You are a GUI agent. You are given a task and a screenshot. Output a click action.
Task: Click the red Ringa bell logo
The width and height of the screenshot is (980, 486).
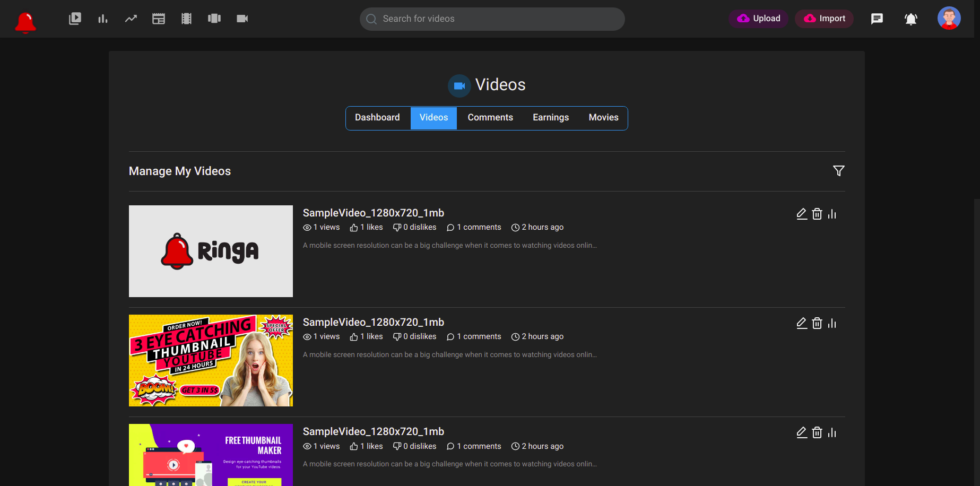(25, 22)
